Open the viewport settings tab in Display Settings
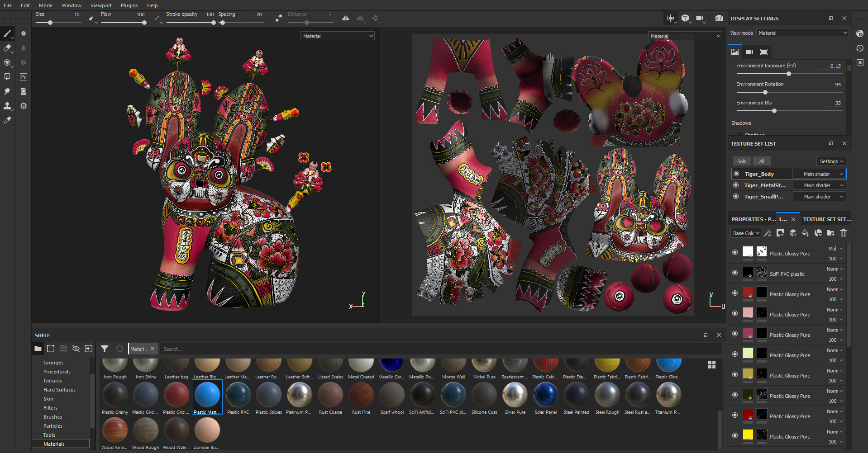 pyautogui.click(x=764, y=52)
